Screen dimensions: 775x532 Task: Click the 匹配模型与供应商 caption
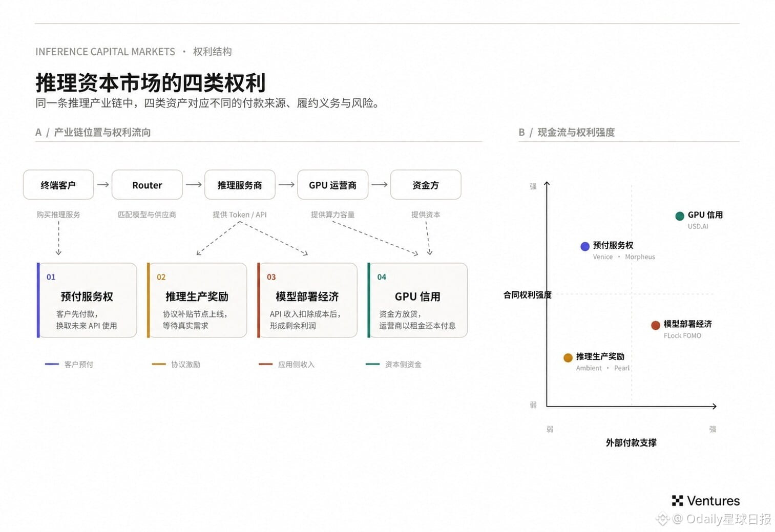coord(147,215)
